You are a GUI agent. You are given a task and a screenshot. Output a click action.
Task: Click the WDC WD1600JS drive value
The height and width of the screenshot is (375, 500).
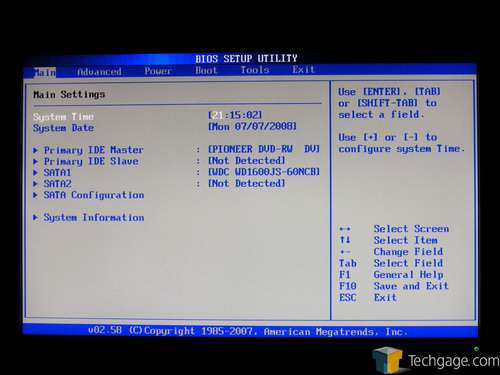[264, 172]
